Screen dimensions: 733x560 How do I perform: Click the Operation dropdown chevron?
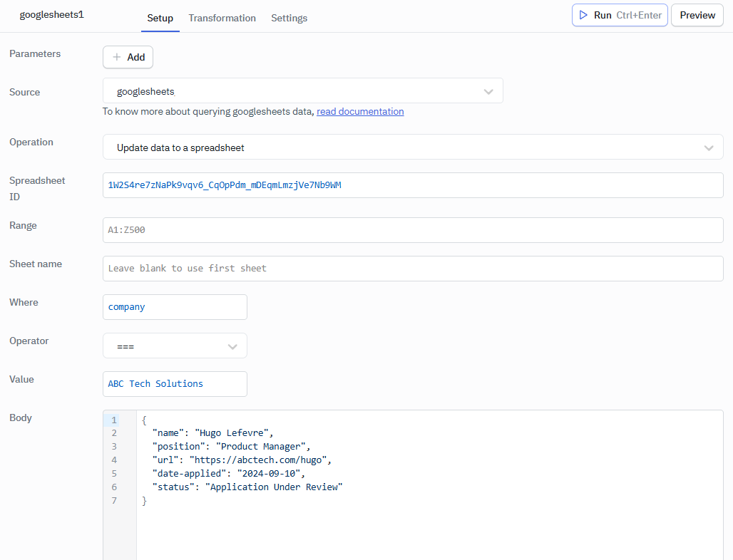(x=709, y=147)
